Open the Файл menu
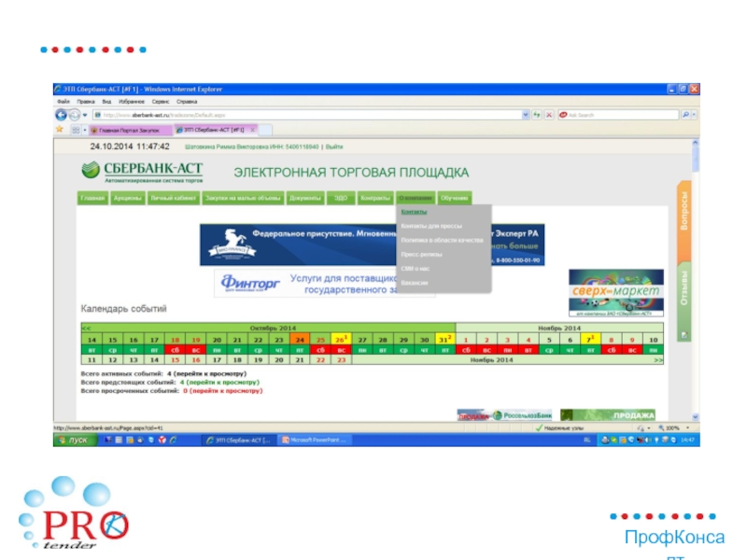 click(x=63, y=102)
